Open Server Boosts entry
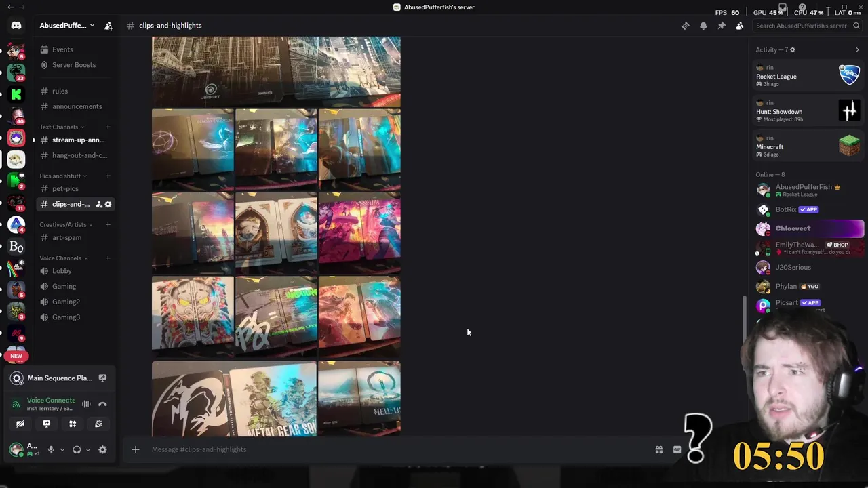Screen dimensions: 868x488 pyautogui.click(x=75, y=65)
